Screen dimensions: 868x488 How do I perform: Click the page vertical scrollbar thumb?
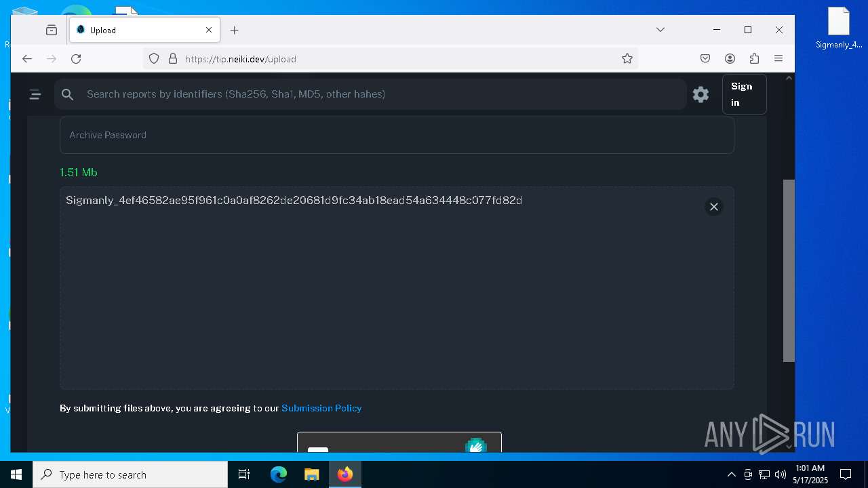tap(789, 270)
